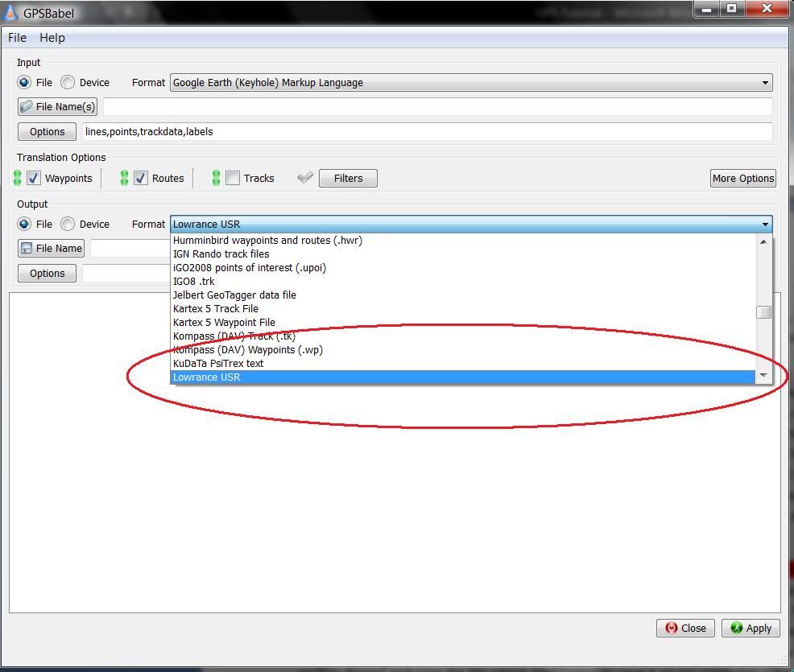794x672 pixels.
Task: Click the GPSBabel app icon in title bar
Action: (x=11, y=12)
